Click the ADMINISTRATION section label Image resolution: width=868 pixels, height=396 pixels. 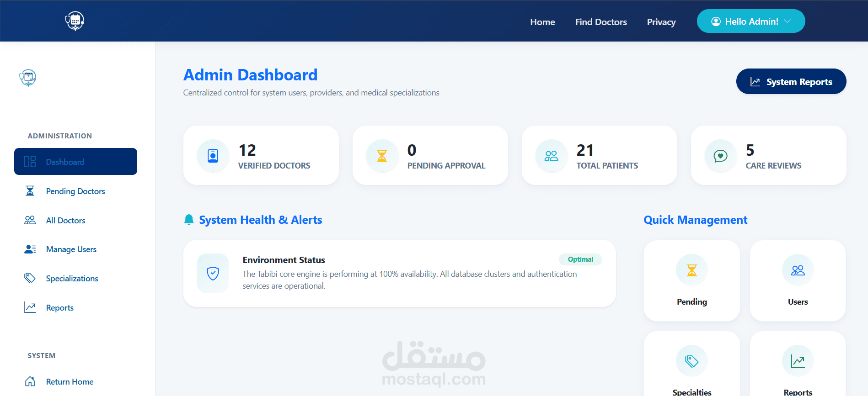pyautogui.click(x=59, y=136)
